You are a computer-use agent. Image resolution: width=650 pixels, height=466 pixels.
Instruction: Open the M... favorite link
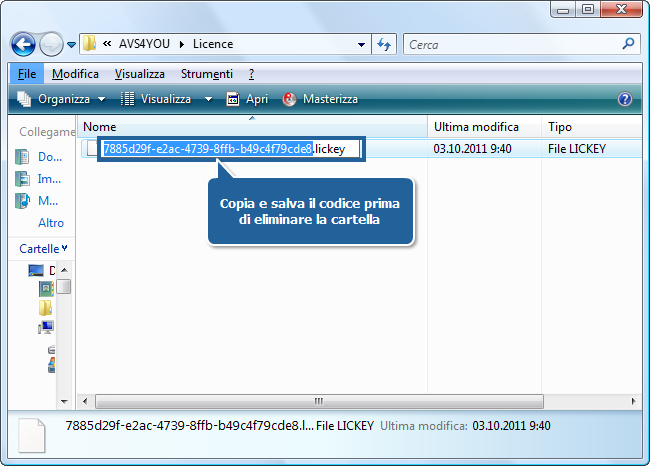pos(48,201)
